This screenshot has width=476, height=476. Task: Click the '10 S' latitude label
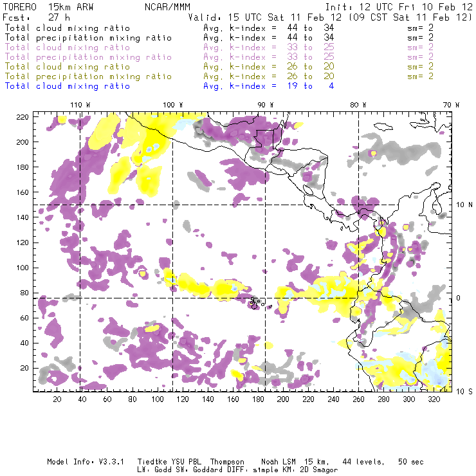pyautogui.click(x=464, y=391)
